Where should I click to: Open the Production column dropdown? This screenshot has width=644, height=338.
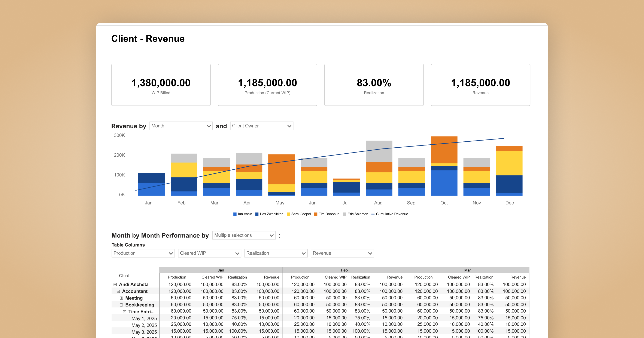click(x=143, y=253)
